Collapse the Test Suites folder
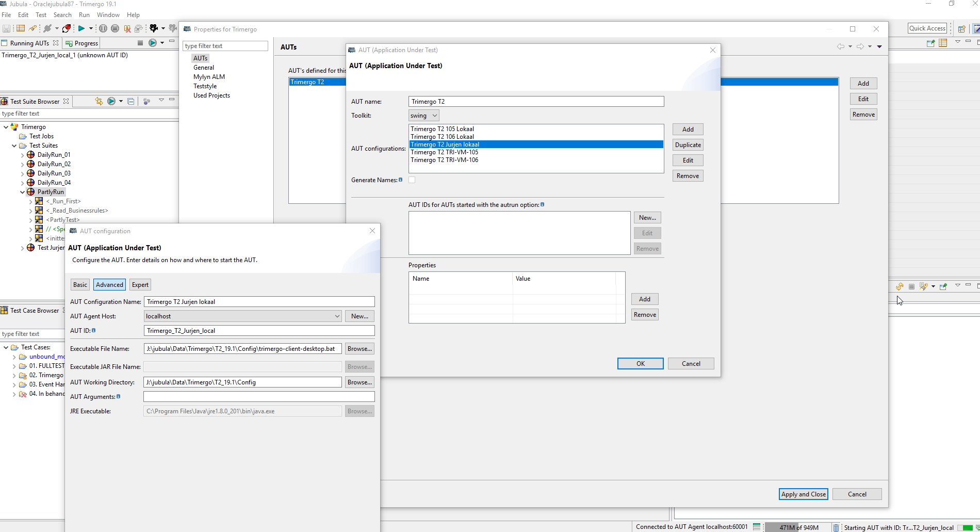Screen dimensions: 980x532 [14, 146]
